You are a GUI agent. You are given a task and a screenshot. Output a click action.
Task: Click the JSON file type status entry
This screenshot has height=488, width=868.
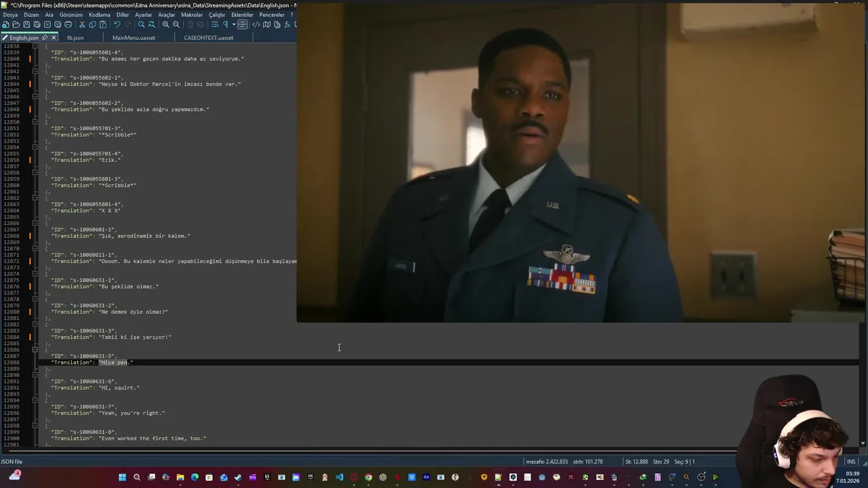12,462
